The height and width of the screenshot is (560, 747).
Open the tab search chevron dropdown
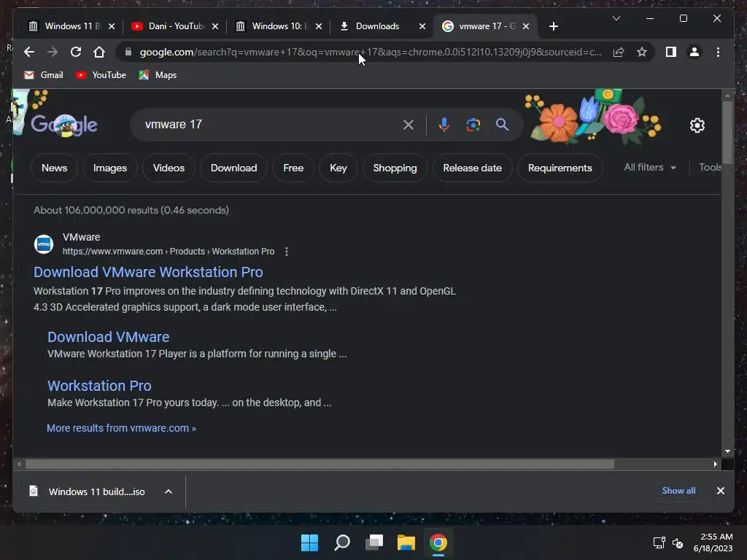pyautogui.click(x=616, y=18)
